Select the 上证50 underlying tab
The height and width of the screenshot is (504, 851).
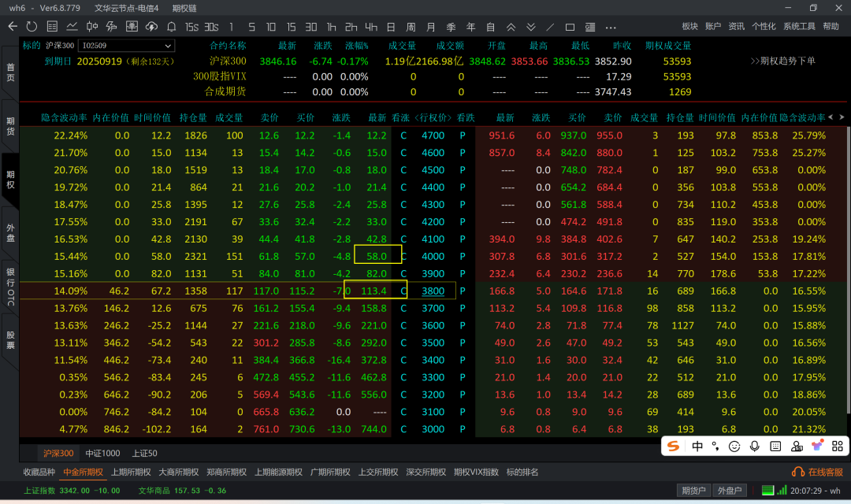[x=145, y=453]
